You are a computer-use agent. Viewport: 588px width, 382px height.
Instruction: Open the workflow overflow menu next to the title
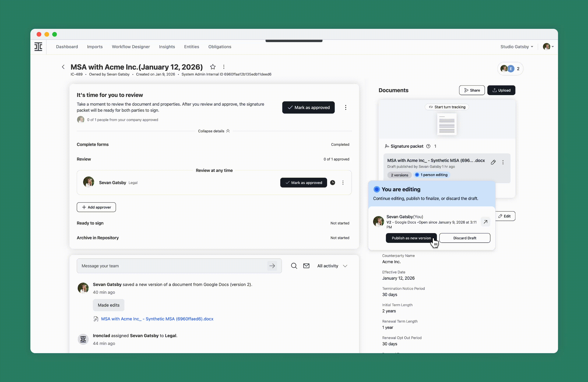[224, 67]
